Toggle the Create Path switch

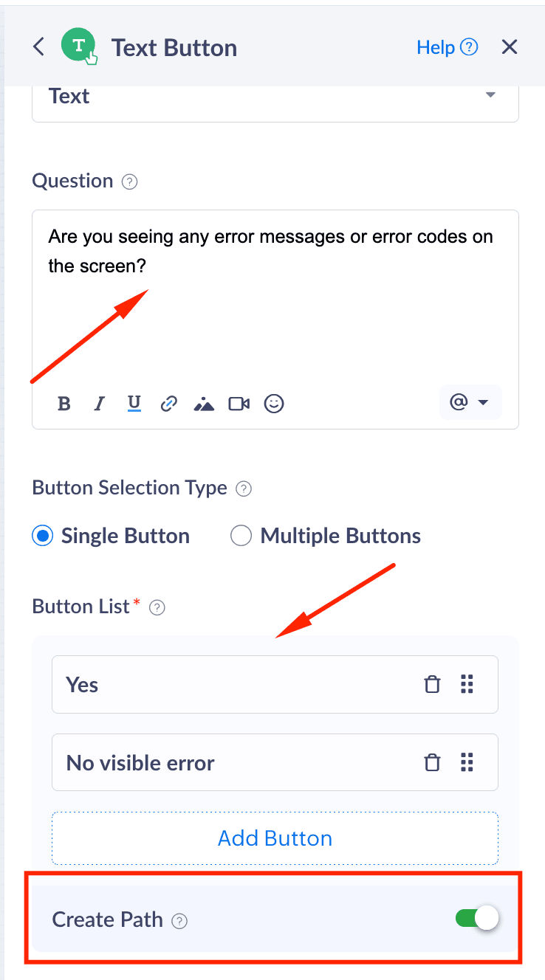pyautogui.click(x=477, y=919)
